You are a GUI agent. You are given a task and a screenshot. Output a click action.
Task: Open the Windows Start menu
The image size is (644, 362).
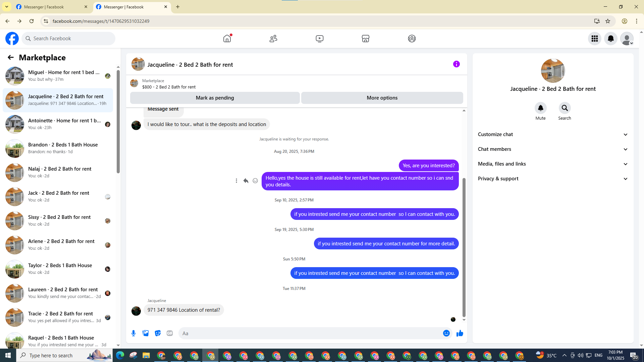pyautogui.click(x=8, y=355)
